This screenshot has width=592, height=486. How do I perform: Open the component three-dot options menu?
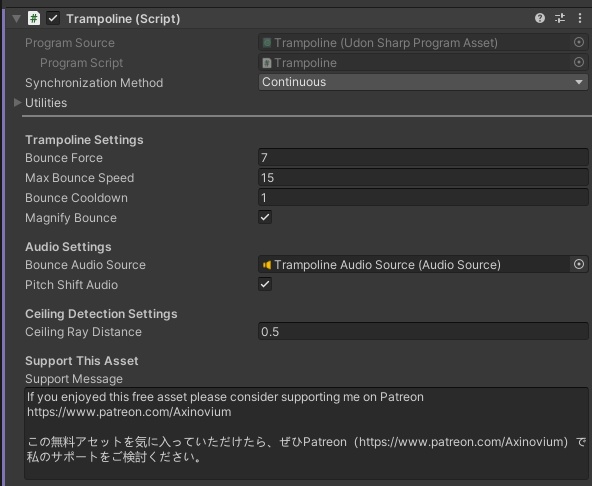coord(580,18)
